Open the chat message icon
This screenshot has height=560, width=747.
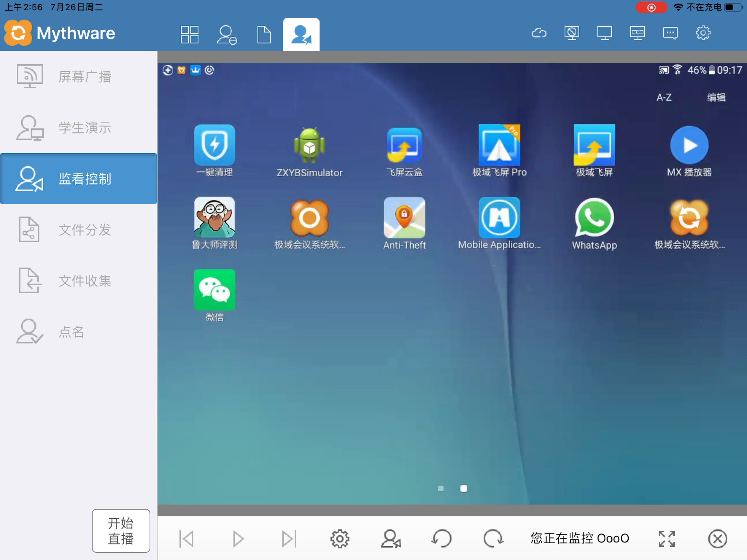click(x=670, y=33)
